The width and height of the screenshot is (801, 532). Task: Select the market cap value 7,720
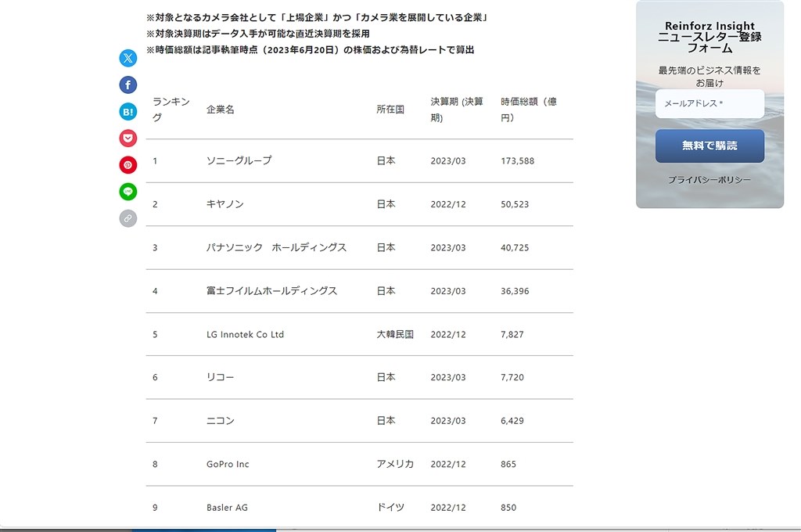pyautogui.click(x=512, y=378)
